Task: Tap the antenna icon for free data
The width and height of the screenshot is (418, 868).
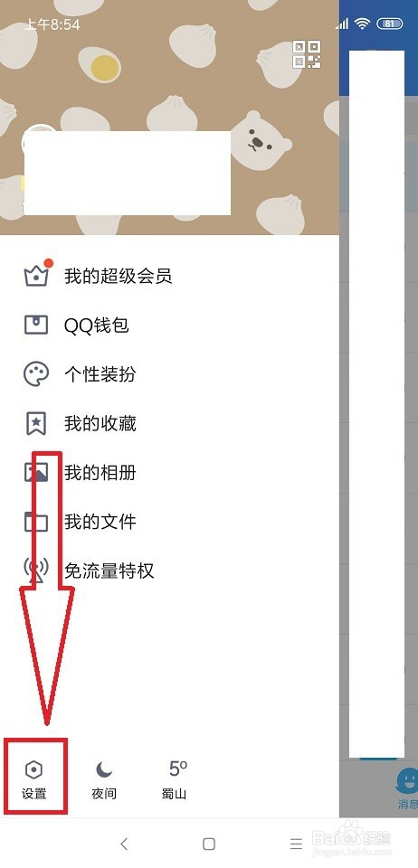Action: 36,571
